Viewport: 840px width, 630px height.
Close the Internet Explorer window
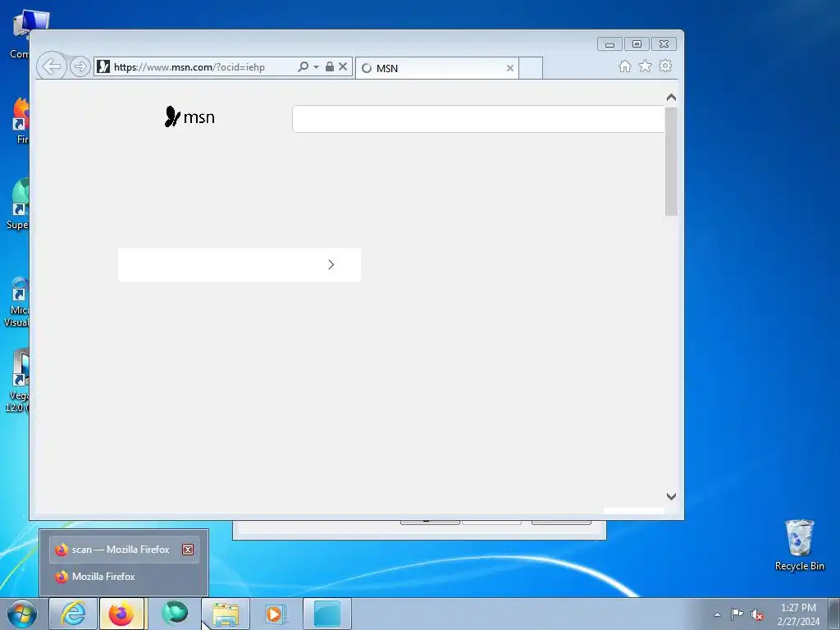(664, 44)
